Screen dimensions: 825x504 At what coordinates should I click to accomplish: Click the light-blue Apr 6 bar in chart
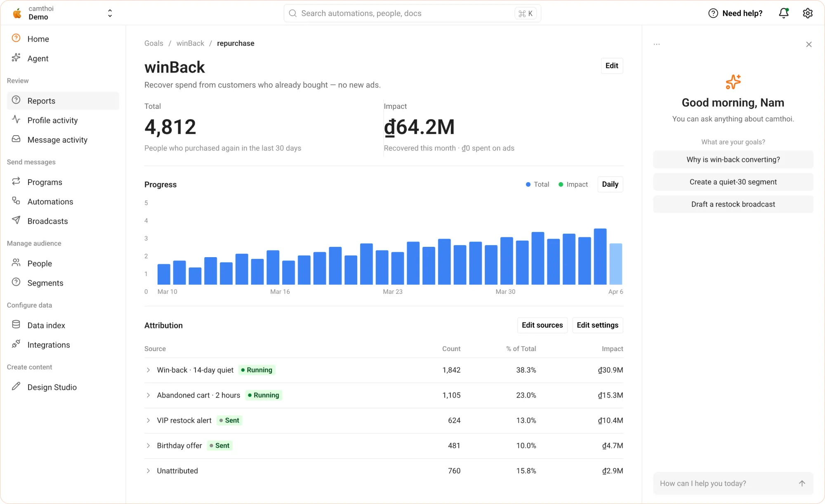coord(615,264)
